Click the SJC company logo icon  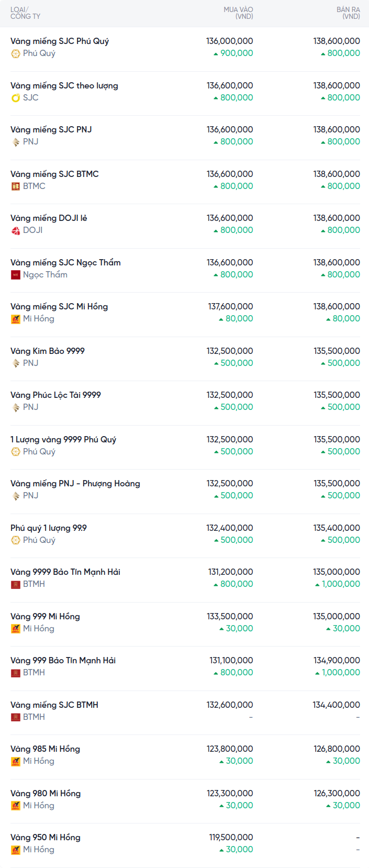click(16, 98)
